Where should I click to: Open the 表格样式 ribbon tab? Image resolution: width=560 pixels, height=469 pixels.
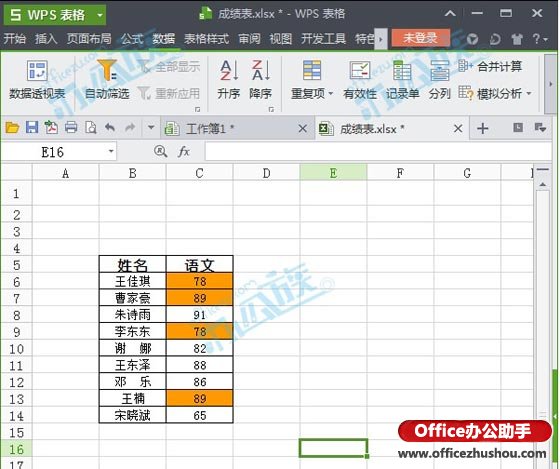click(x=206, y=38)
